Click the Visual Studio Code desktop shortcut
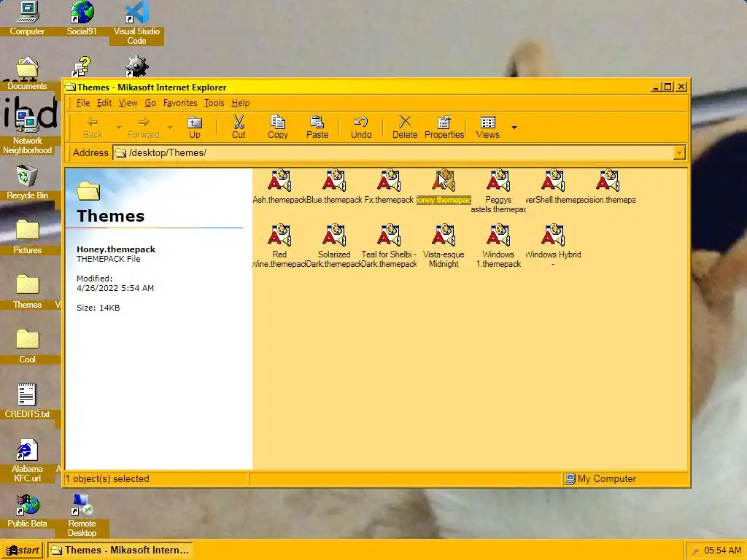Image resolution: width=747 pixels, height=560 pixels. click(136, 13)
